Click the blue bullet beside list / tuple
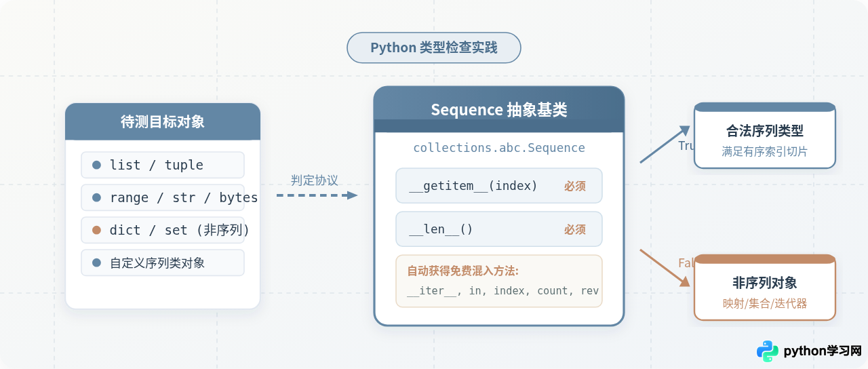This screenshot has height=369, width=868. point(96,165)
